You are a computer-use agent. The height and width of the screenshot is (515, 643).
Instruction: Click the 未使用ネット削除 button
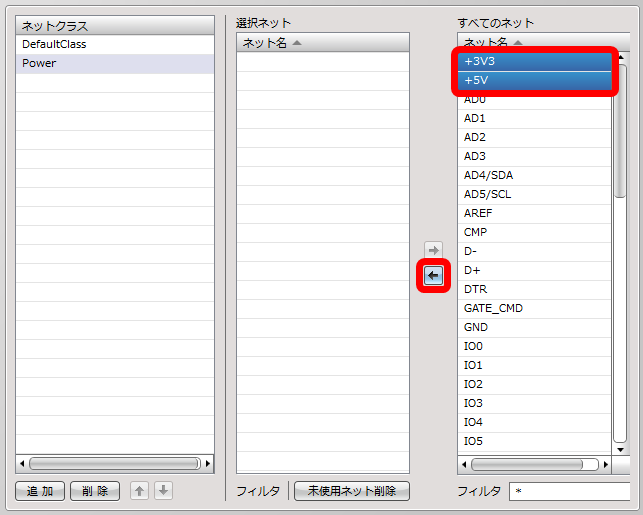coord(352,491)
